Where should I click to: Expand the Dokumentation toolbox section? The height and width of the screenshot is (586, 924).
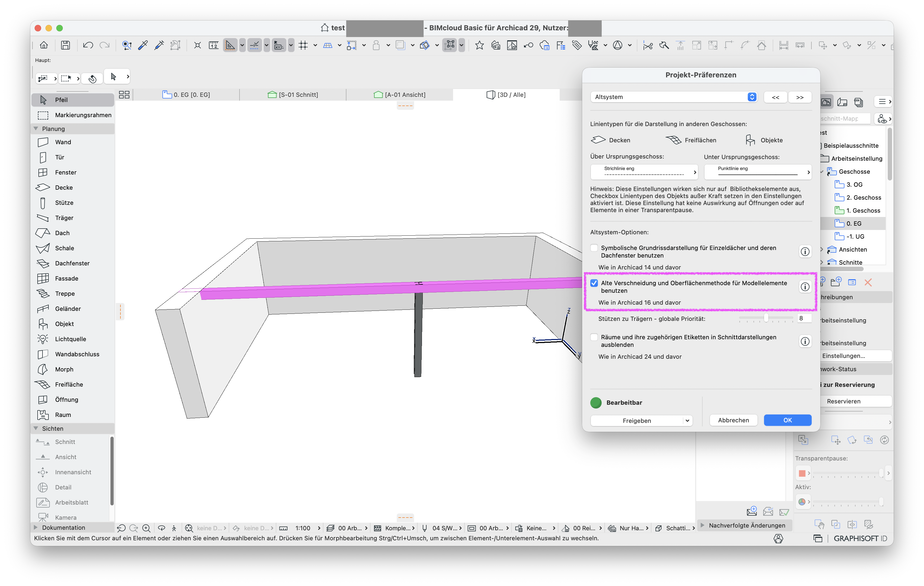tap(36, 527)
